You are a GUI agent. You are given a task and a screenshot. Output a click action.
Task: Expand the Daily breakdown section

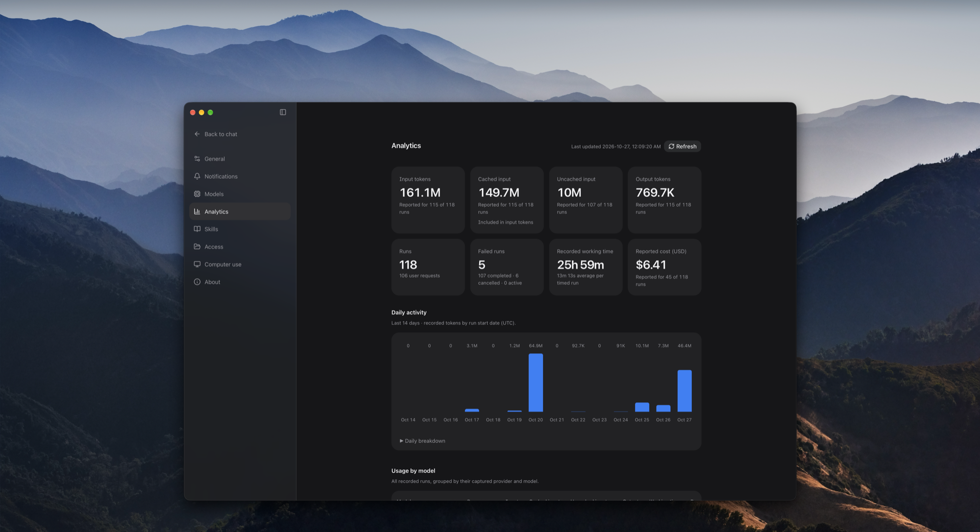point(422,441)
